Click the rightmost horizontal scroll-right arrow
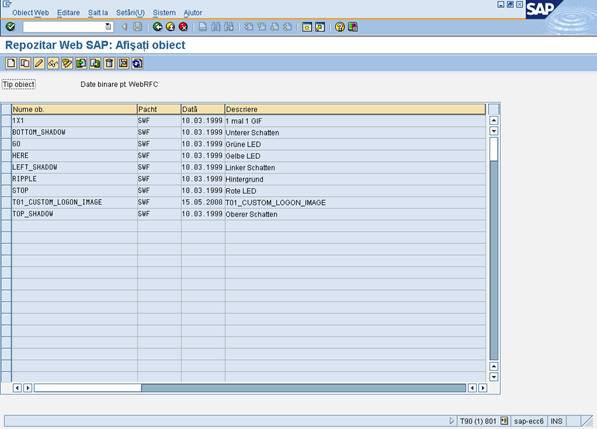This screenshot has height=429, width=597. click(483, 388)
